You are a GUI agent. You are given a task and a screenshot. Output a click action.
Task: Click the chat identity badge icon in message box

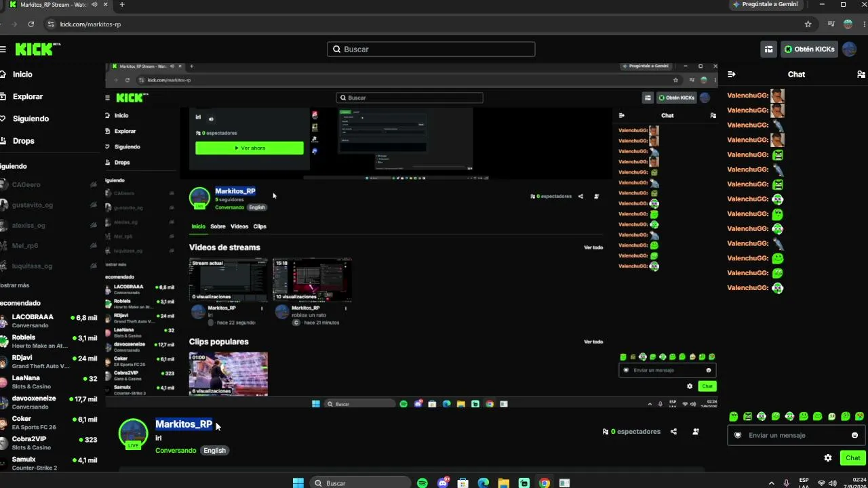tap(738, 435)
